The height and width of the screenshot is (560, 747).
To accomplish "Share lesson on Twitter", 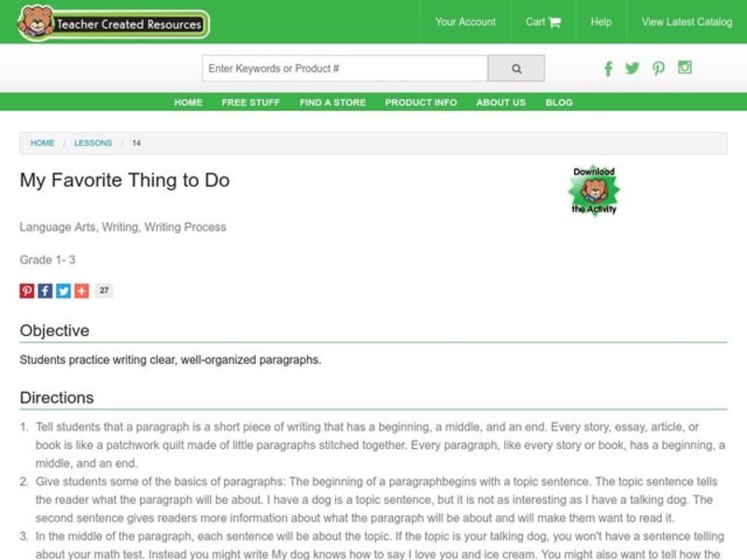I will [x=64, y=290].
